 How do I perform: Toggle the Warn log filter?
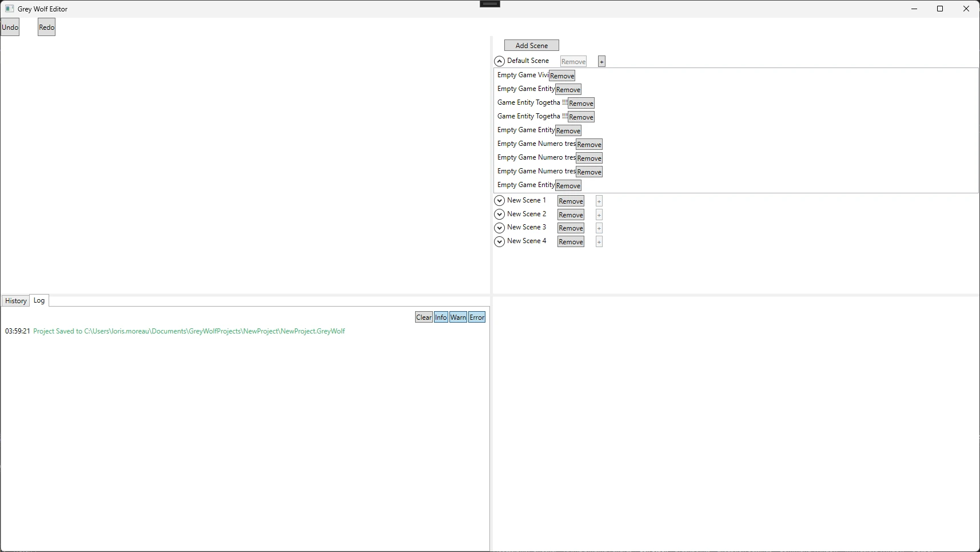pyautogui.click(x=458, y=317)
